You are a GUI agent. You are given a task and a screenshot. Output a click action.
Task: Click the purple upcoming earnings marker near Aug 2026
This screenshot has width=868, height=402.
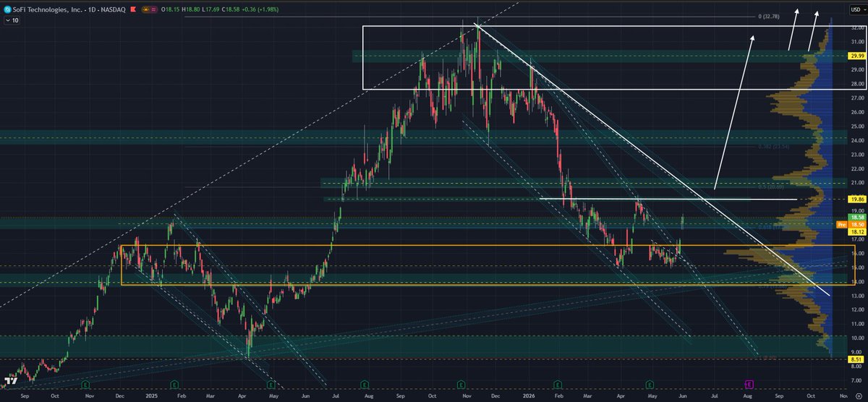point(749,384)
